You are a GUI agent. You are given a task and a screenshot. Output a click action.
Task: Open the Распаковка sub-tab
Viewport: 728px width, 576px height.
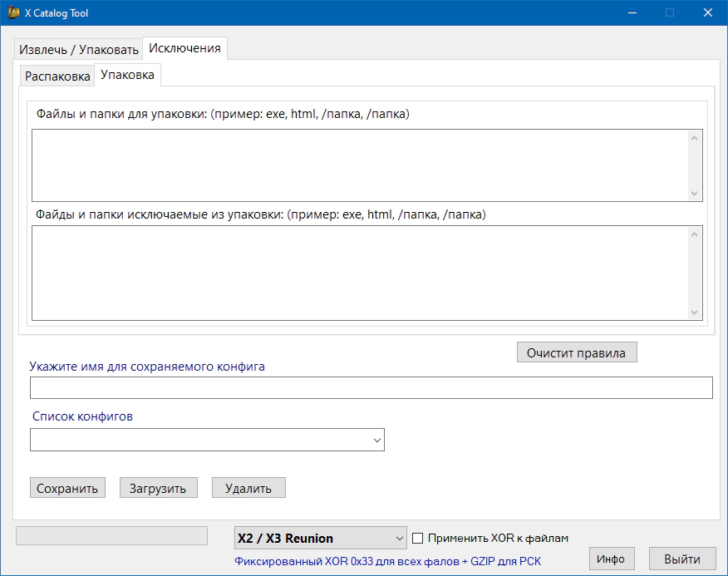pyautogui.click(x=57, y=76)
